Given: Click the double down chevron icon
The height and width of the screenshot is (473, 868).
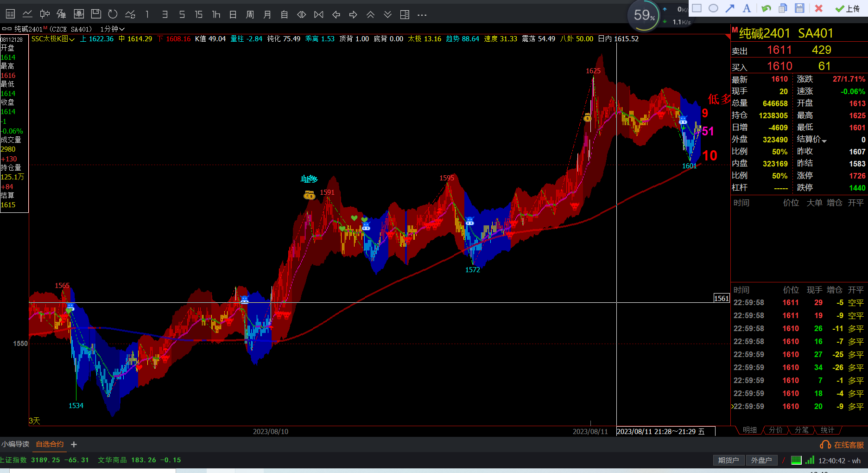Looking at the screenshot, I should (387, 14).
